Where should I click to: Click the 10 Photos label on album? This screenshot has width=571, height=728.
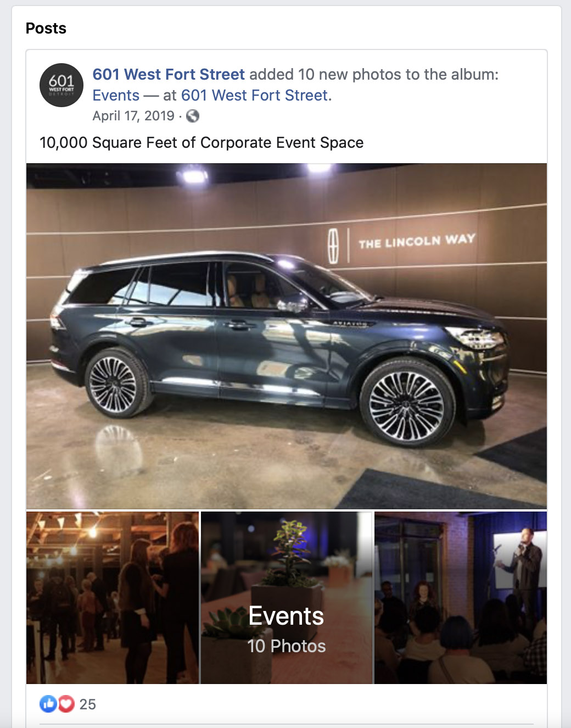tap(287, 646)
